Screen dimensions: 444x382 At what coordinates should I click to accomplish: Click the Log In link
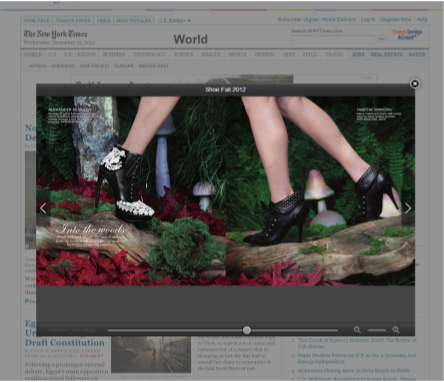(x=368, y=20)
